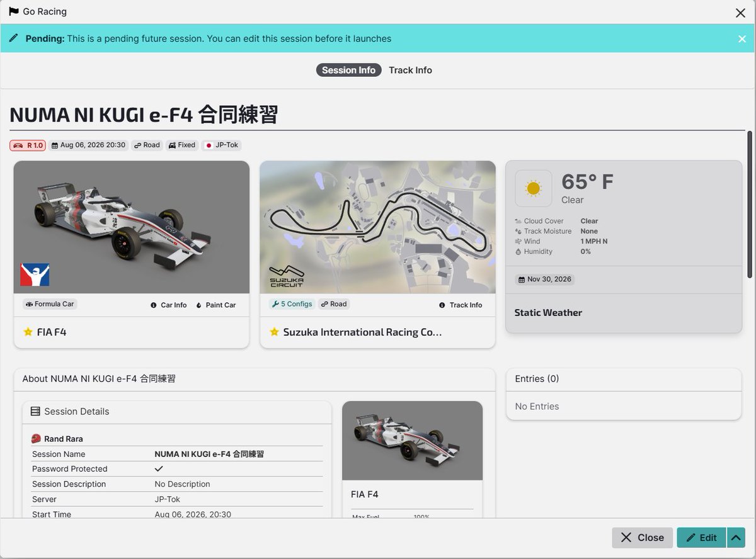Click the Aug 06, 2026 20:30 date tag
This screenshot has width=756, height=559.
88,145
